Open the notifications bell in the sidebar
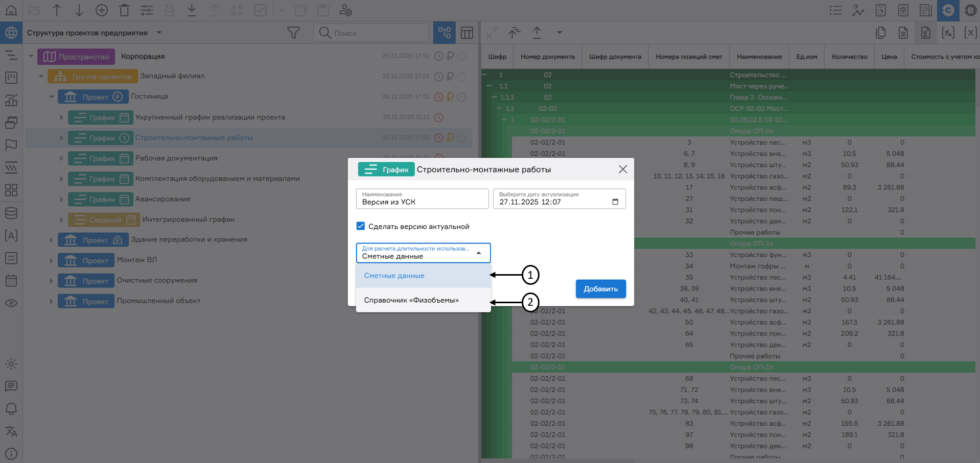The width and height of the screenshot is (980, 463). tap(11, 409)
